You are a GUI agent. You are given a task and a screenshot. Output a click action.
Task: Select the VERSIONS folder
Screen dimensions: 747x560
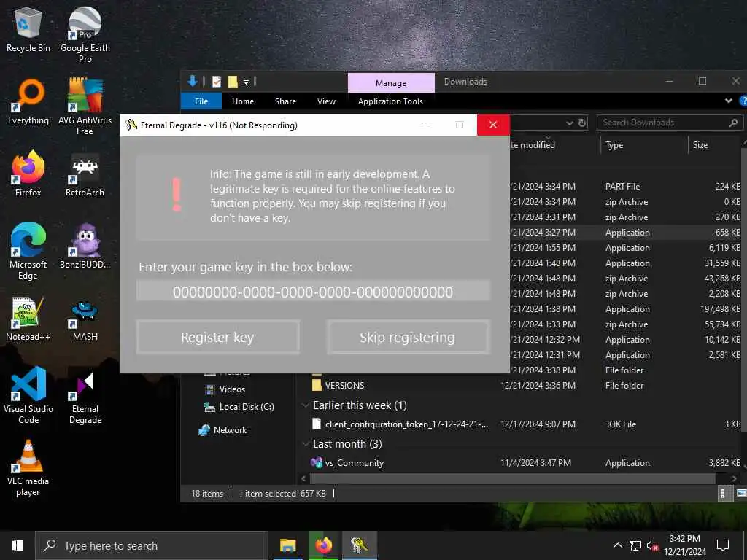point(524,385)
